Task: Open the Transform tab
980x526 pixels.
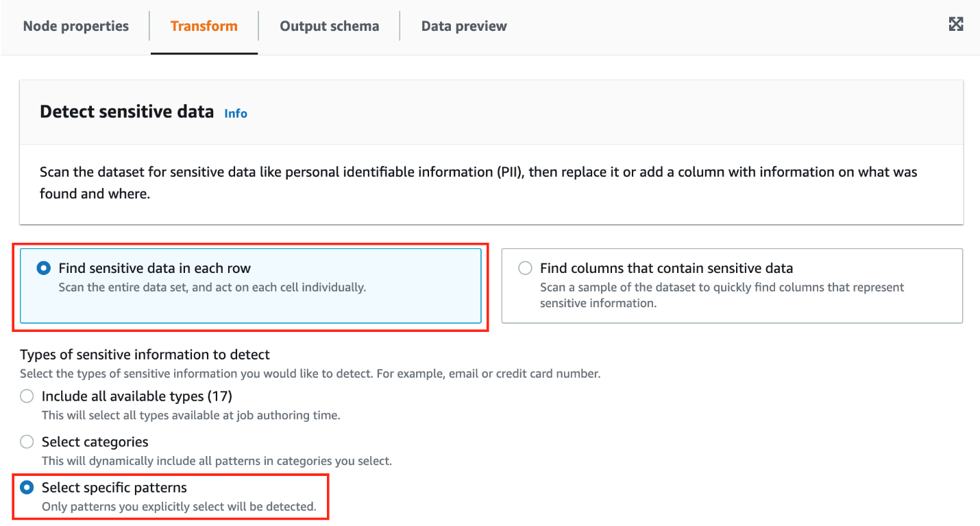Action: (x=204, y=26)
